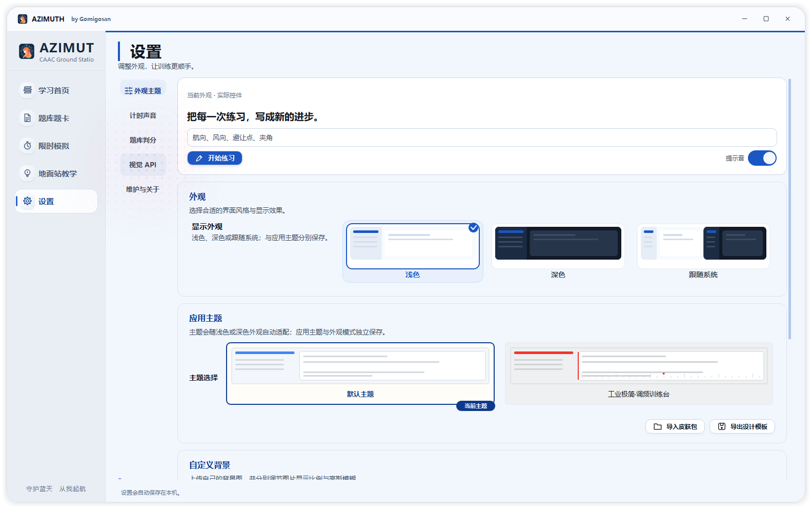This screenshot has height=509, width=812.
Task: Toggle the 提示音 switch
Action: pyautogui.click(x=762, y=158)
